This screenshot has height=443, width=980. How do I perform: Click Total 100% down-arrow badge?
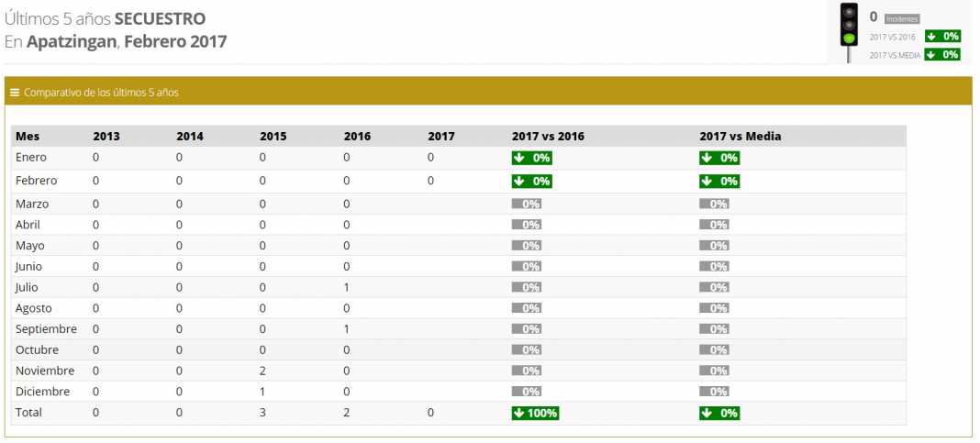tap(535, 413)
